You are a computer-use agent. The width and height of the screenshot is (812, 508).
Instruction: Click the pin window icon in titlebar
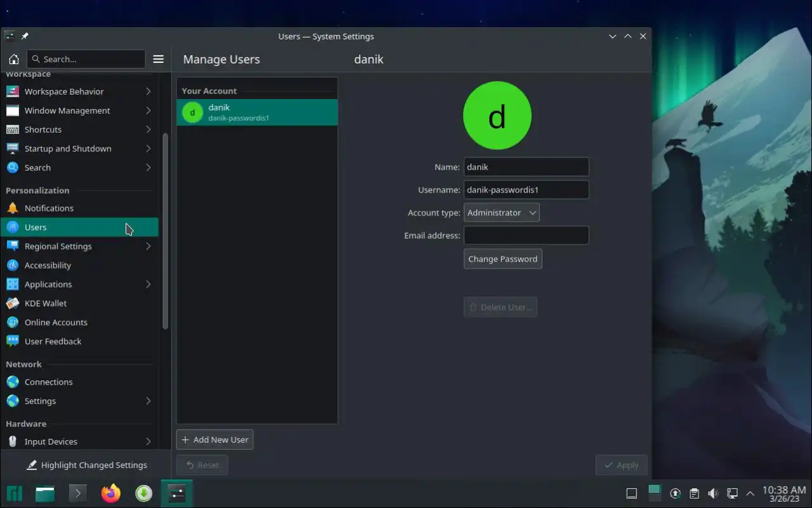(x=25, y=36)
